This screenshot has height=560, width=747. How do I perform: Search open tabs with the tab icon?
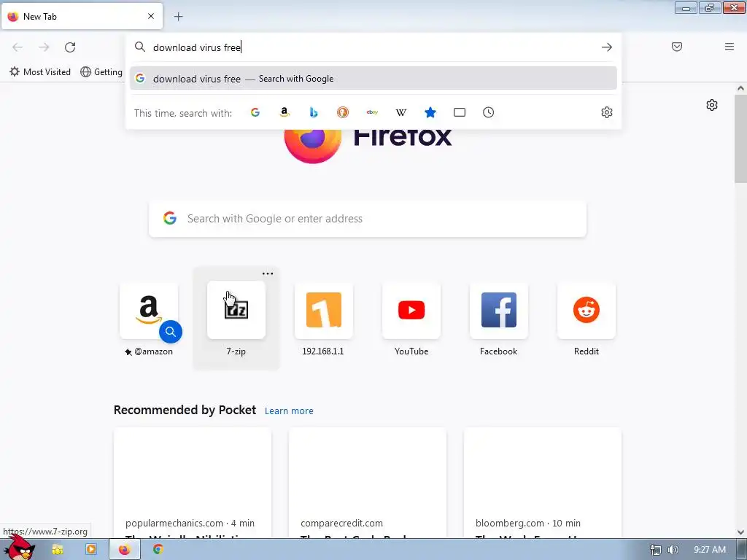tap(460, 112)
